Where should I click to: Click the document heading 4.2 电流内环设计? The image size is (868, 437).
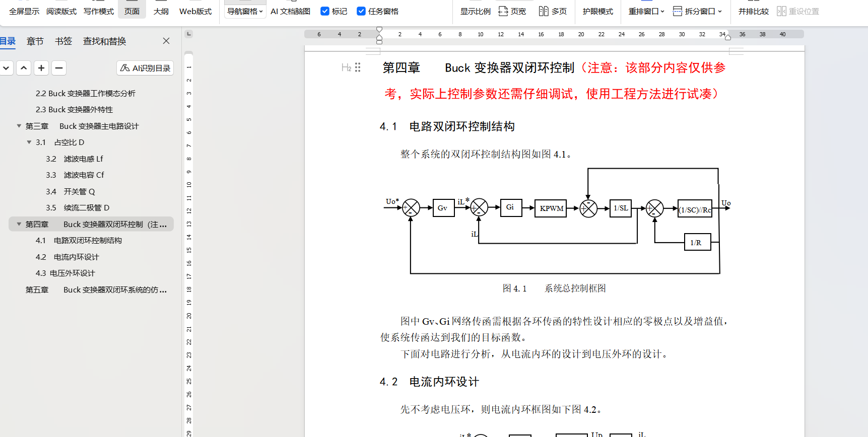pos(429,382)
